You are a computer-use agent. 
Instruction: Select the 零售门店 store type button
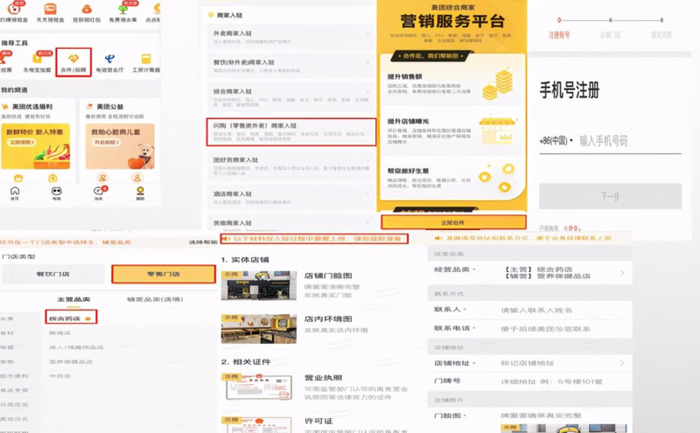(x=163, y=274)
